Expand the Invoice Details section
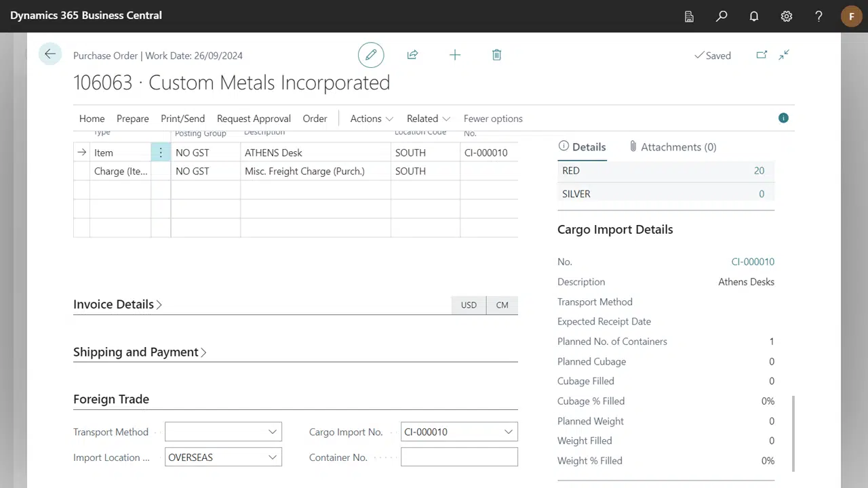 117,304
